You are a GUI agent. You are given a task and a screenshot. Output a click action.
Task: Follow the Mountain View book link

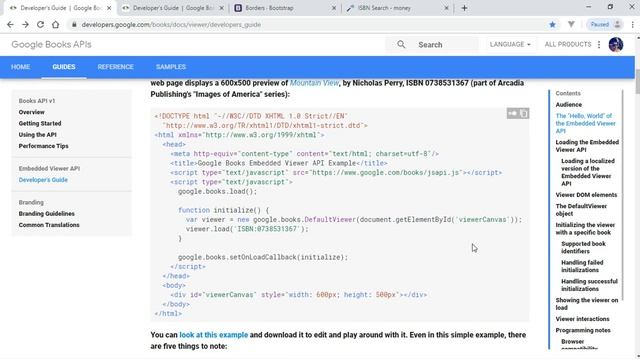coord(314,83)
